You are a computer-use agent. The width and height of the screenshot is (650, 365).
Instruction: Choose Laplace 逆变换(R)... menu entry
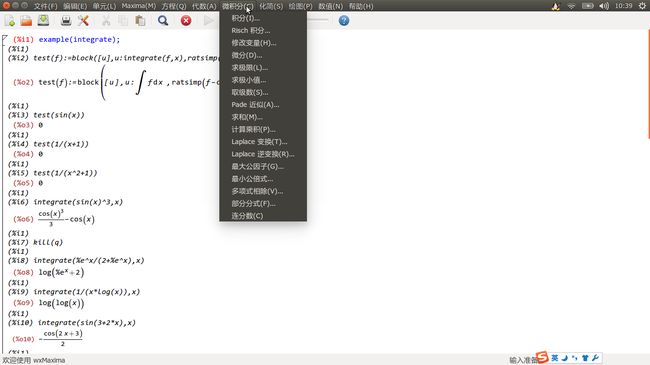pos(263,154)
